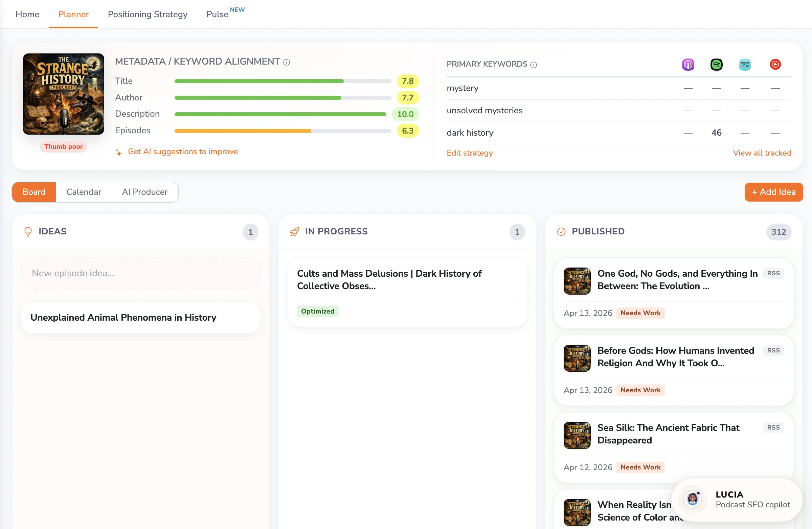Click the Apple Podcasts platform icon
Screen dimensions: 812x529
688,64
